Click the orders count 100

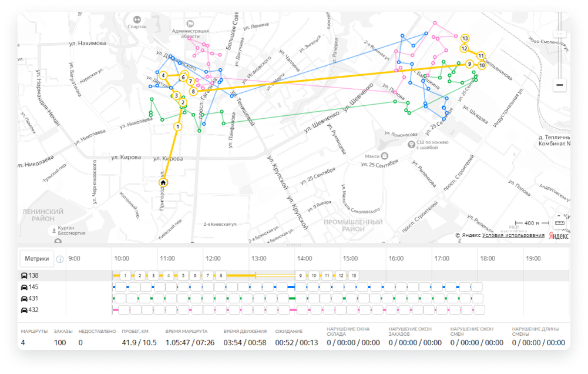click(x=60, y=343)
